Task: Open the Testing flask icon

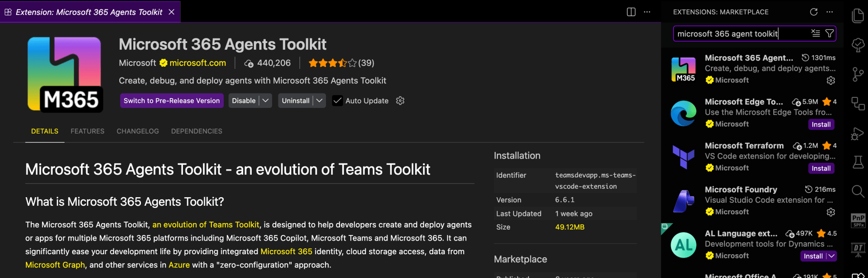Action: pos(858,162)
